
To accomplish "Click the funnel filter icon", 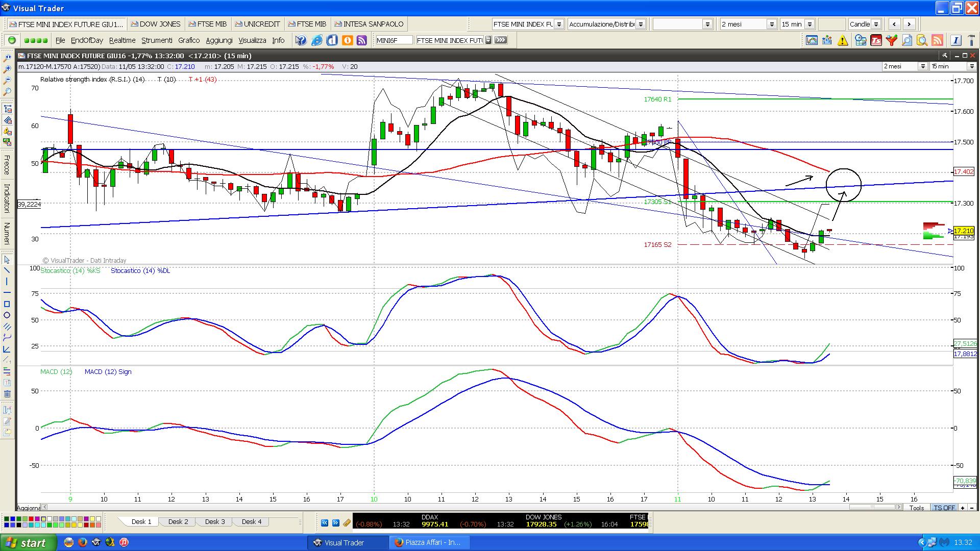I will (x=892, y=40).
